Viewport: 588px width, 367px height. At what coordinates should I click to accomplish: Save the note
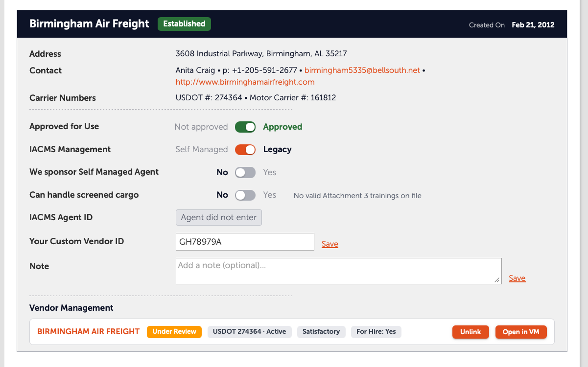click(x=517, y=278)
